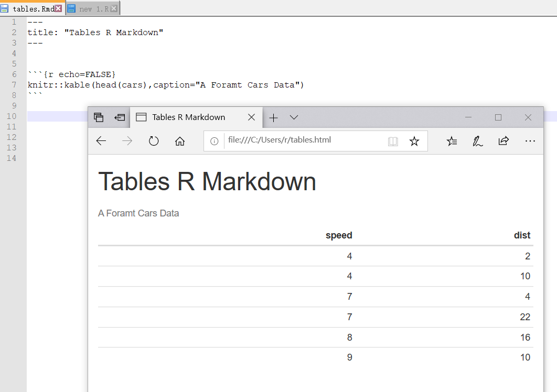This screenshot has width=557, height=392.
Task: Click dist value 22 in the table
Action: point(524,317)
